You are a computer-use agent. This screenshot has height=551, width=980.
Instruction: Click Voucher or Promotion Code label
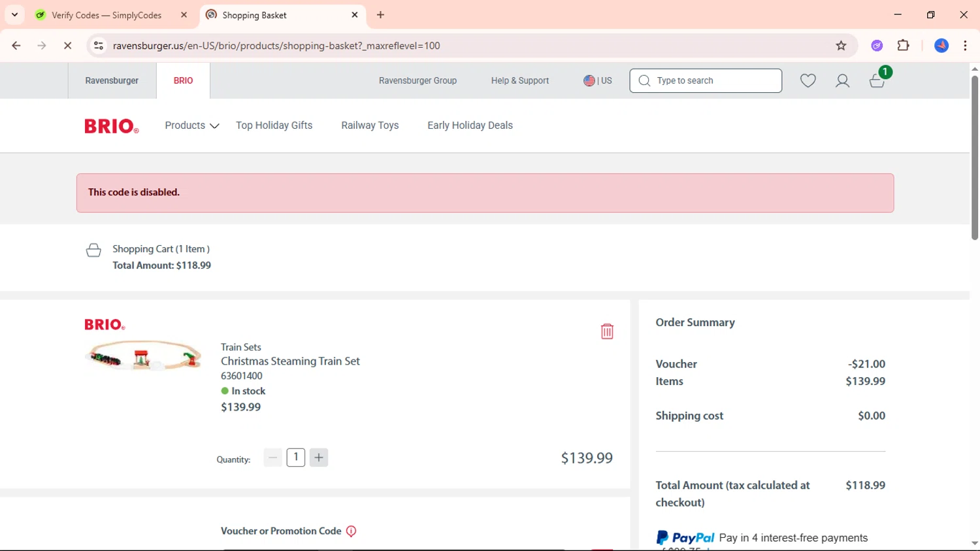click(281, 531)
